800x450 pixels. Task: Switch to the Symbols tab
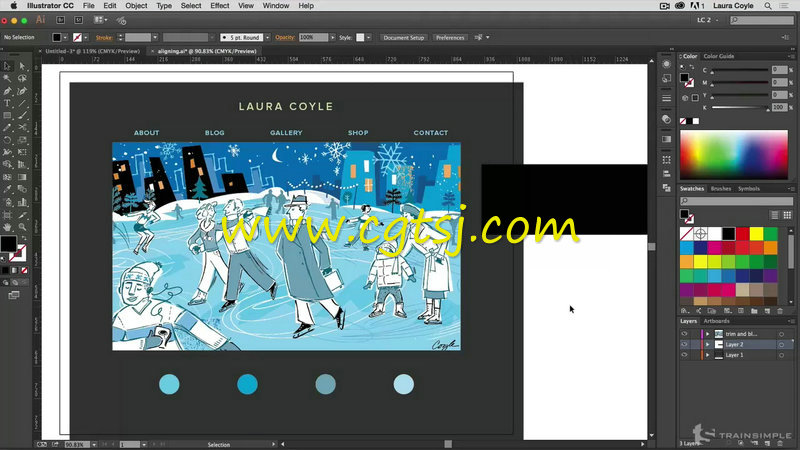pos(748,188)
